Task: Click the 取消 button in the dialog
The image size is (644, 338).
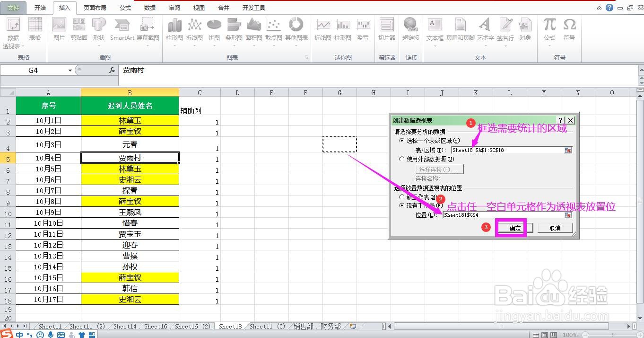Action: coord(555,228)
